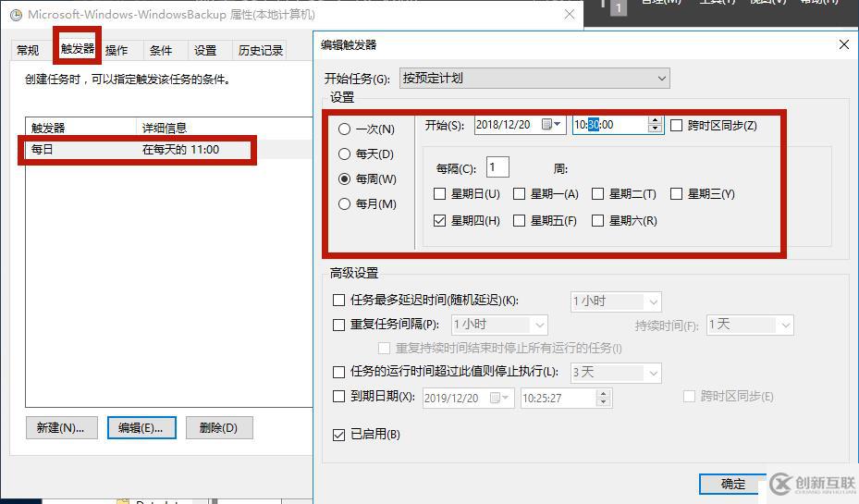Check the 星期一(A) checkbox
Screen dimensions: 859x504
point(519,193)
